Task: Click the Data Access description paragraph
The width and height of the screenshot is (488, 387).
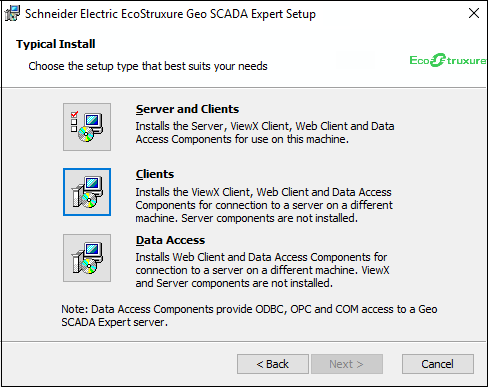Action: coord(262,270)
